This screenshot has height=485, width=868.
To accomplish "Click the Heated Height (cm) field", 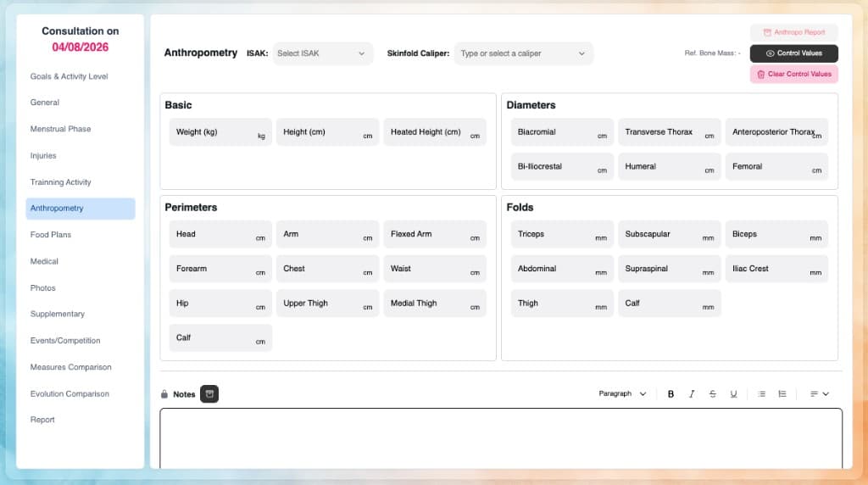I will (x=435, y=131).
